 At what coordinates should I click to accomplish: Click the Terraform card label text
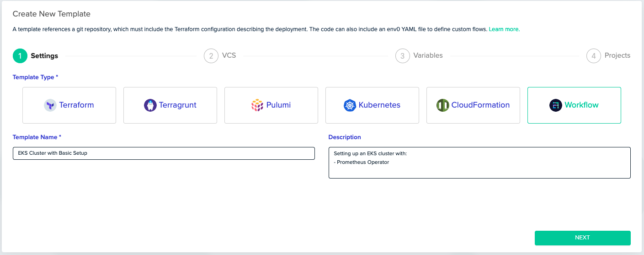[76, 105]
